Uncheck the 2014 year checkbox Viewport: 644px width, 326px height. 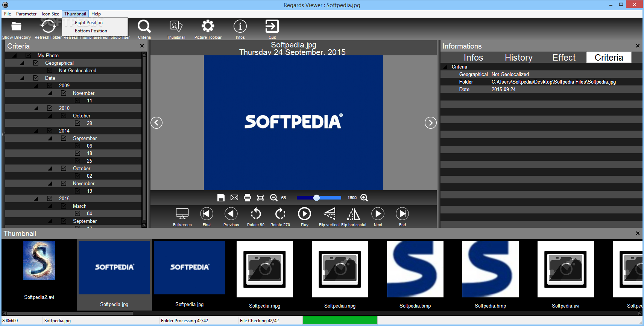point(50,131)
